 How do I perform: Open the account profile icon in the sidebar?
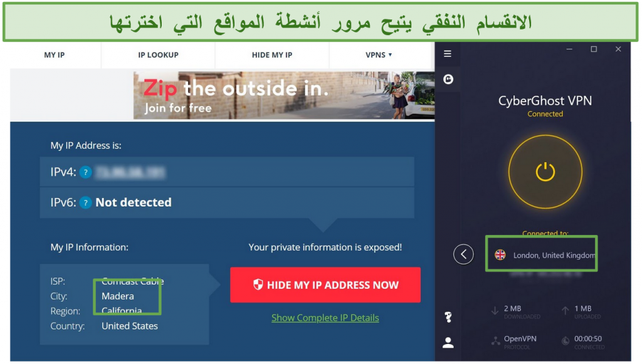click(x=448, y=342)
